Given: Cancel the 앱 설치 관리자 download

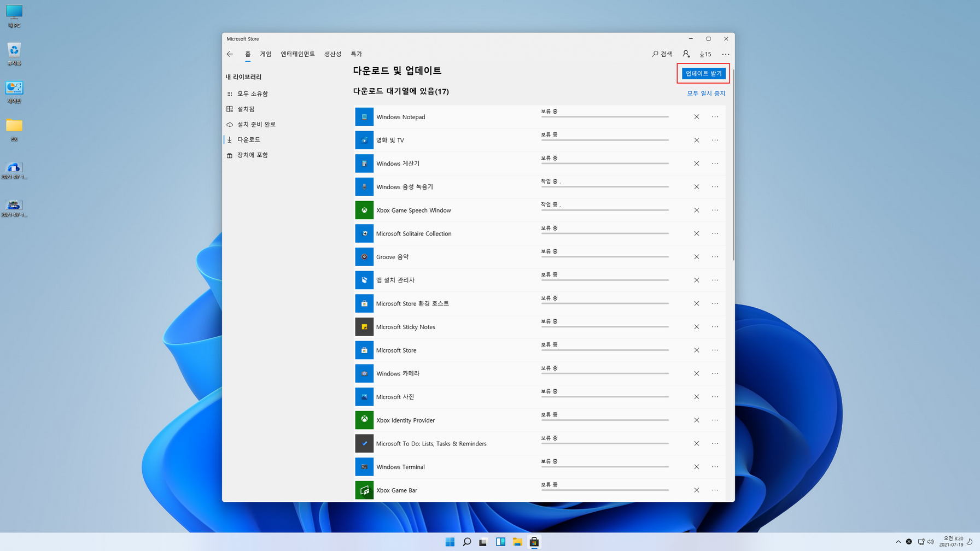Looking at the screenshot, I should tap(697, 280).
